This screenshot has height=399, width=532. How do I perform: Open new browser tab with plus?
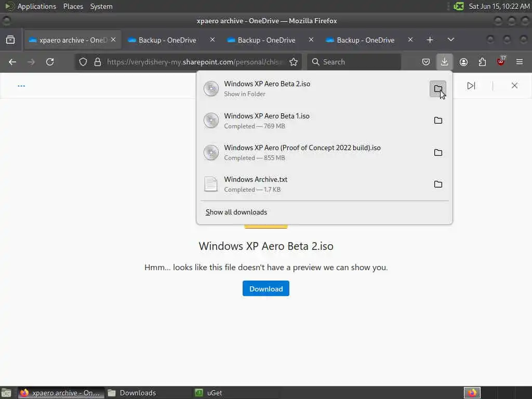(x=430, y=40)
